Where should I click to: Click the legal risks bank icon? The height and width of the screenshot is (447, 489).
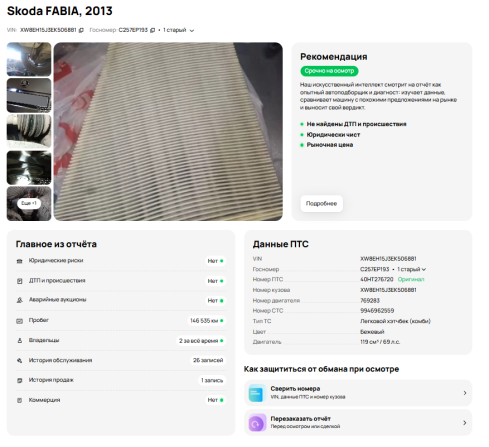(20, 261)
